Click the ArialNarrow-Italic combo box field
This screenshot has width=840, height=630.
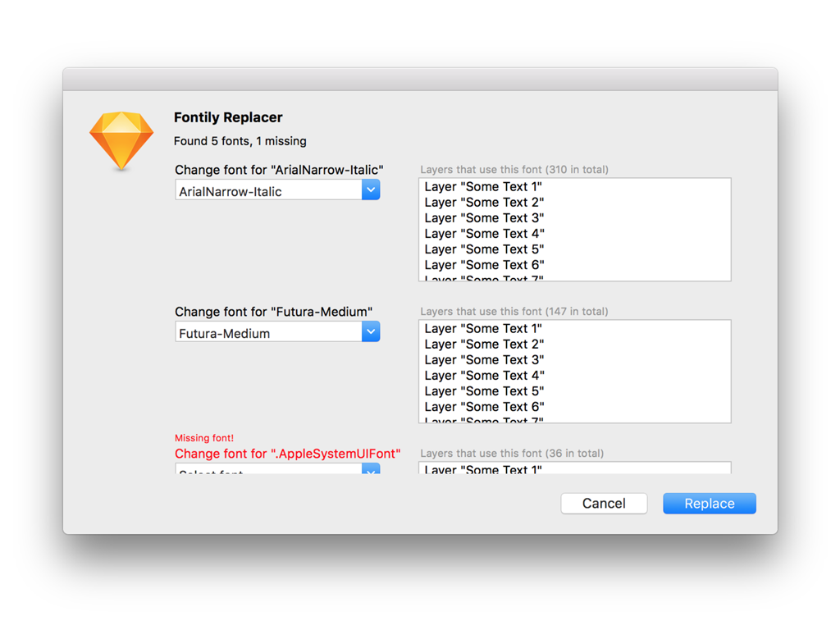(x=277, y=189)
